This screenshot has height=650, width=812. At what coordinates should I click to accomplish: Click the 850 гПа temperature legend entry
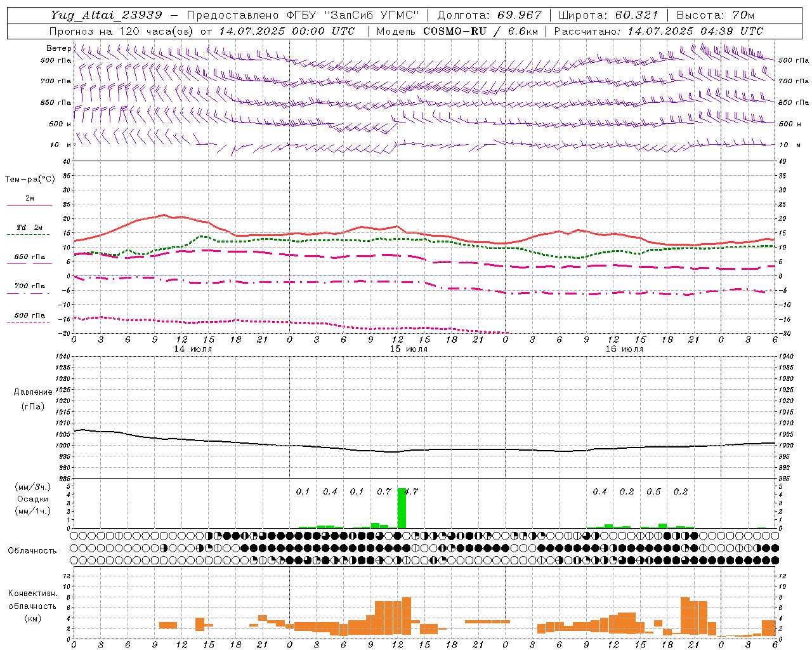click(29, 257)
